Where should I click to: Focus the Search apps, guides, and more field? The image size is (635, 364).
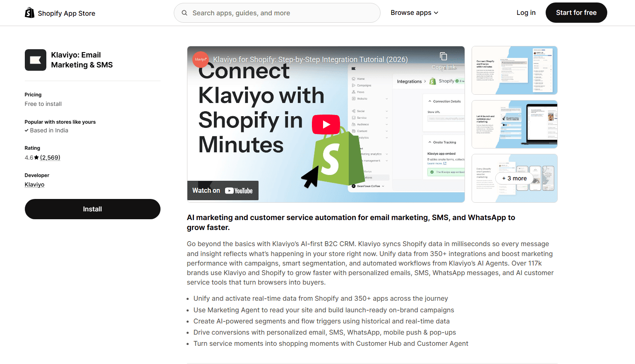pos(277,13)
